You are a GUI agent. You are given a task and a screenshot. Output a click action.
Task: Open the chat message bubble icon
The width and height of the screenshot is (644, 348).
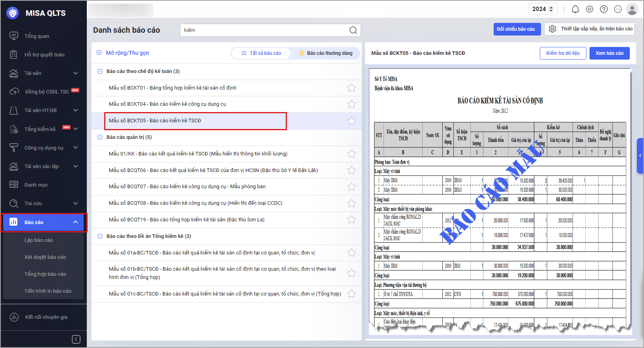[618, 9]
